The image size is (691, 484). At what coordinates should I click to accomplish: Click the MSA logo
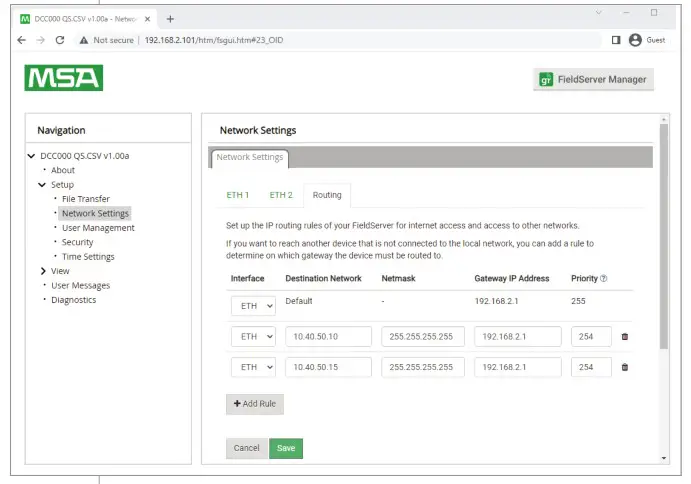click(64, 78)
